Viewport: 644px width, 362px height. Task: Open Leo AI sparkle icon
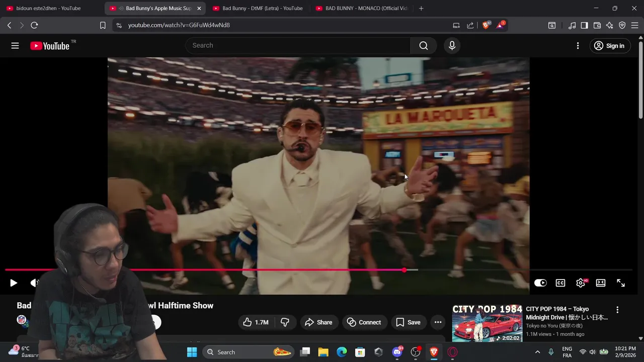[610, 25]
